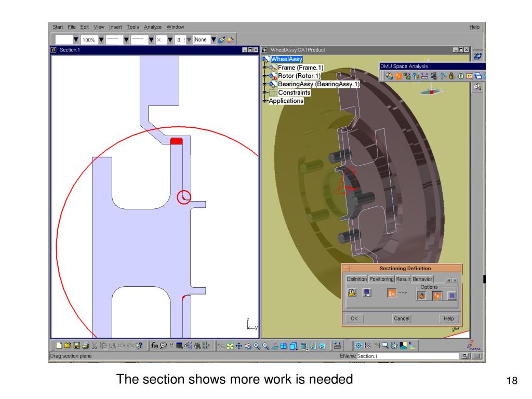Image resolution: width=532 pixels, height=399 pixels.
Task: Click the orange section fill icon before arrow
Action: (x=392, y=293)
